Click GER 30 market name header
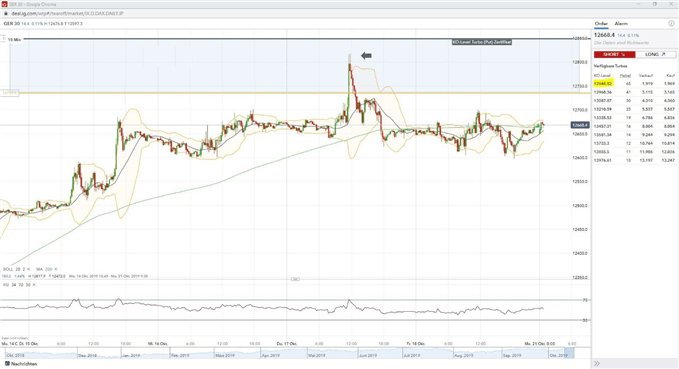 coord(12,23)
